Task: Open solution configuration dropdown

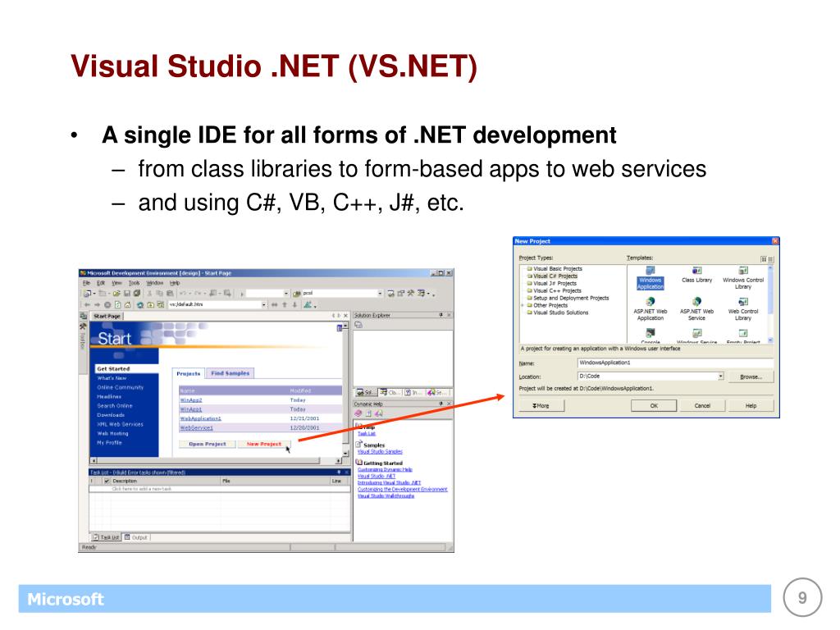Action: tap(286, 294)
